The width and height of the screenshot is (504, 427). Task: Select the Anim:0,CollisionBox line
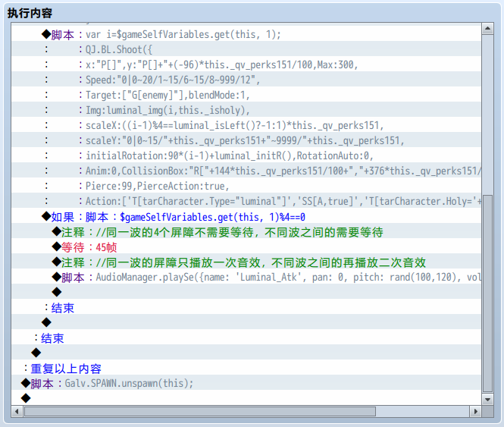pos(246,171)
